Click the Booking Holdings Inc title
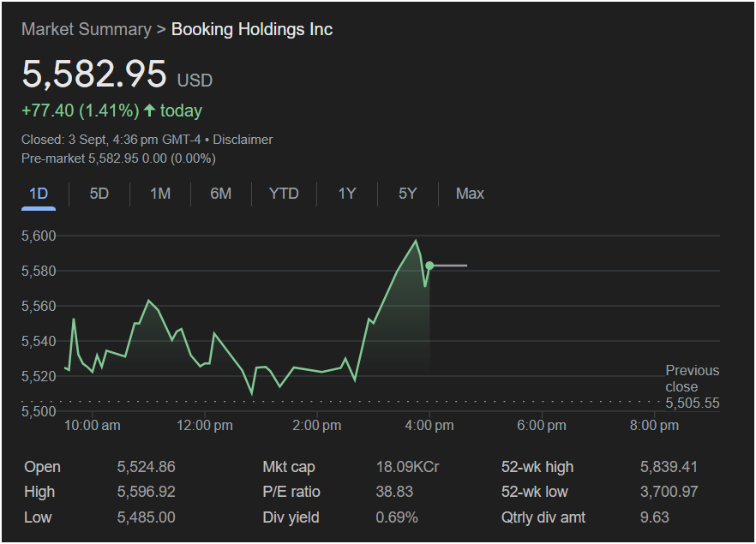 pyautogui.click(x=252, y=29)
